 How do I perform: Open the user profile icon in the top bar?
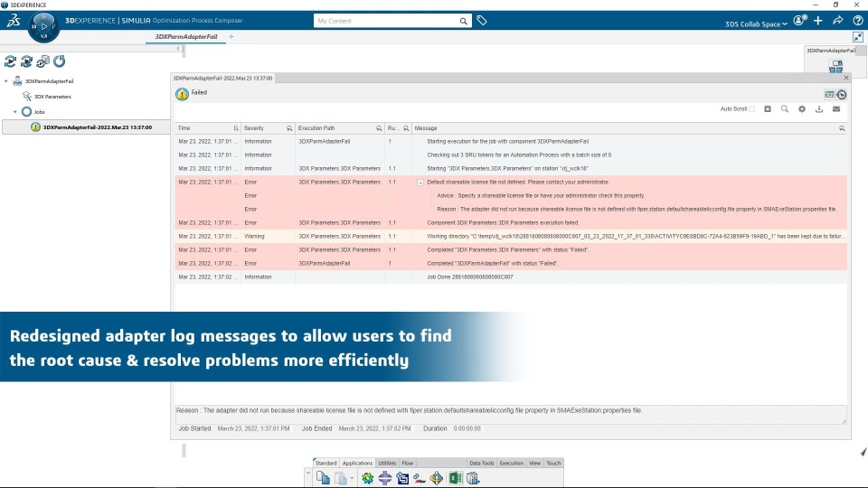(x=799, y=21)
